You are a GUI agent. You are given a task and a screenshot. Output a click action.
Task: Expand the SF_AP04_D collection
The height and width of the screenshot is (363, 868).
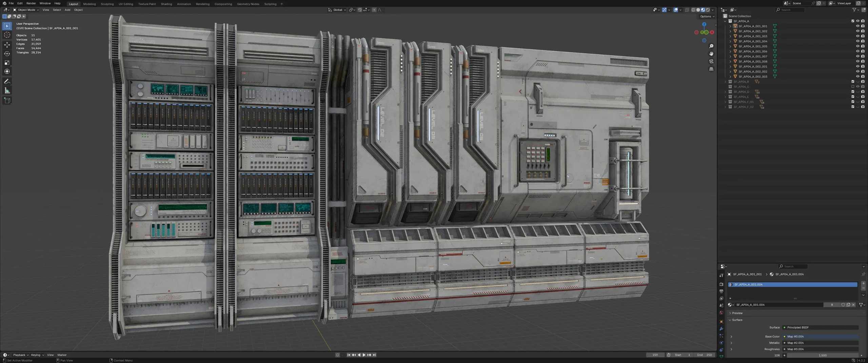(x=725, y=92)
